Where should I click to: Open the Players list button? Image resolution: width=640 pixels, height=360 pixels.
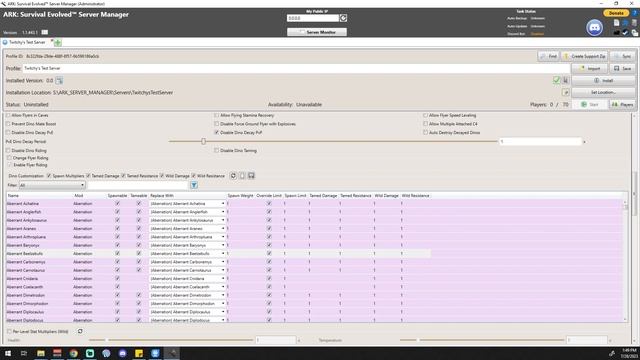tap(622, 104)
